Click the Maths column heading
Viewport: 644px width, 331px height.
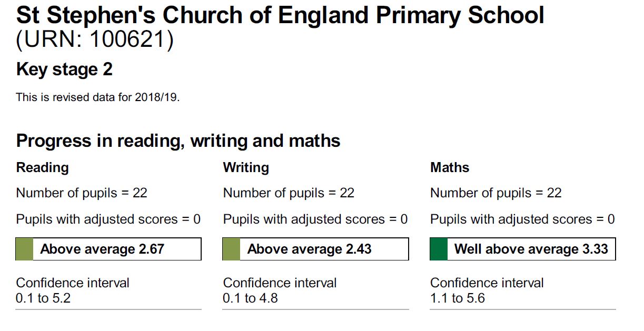click(450, 167)
